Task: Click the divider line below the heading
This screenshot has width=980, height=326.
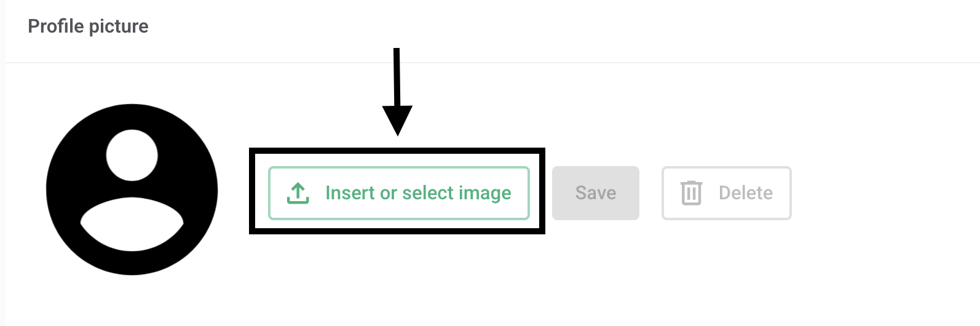Action: tap(492, 63)
